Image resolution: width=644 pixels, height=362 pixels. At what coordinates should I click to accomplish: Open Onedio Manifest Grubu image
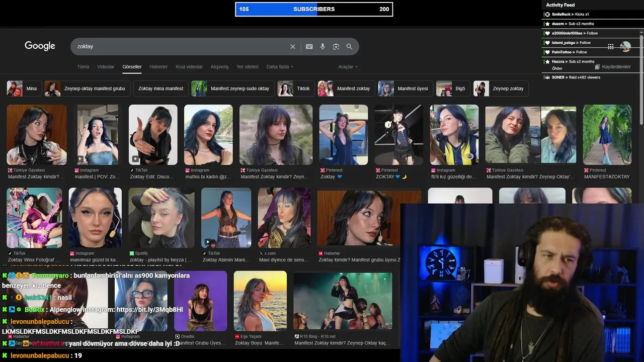[200, 301]
